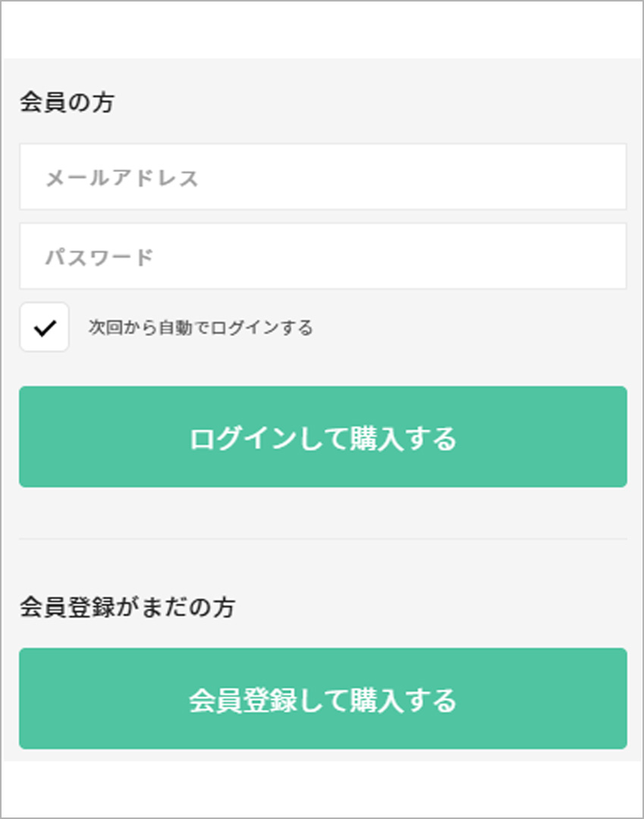This screenshot has width=644, height=819.
Task: Register via the lower green purchase button
Action: [323, 698]
